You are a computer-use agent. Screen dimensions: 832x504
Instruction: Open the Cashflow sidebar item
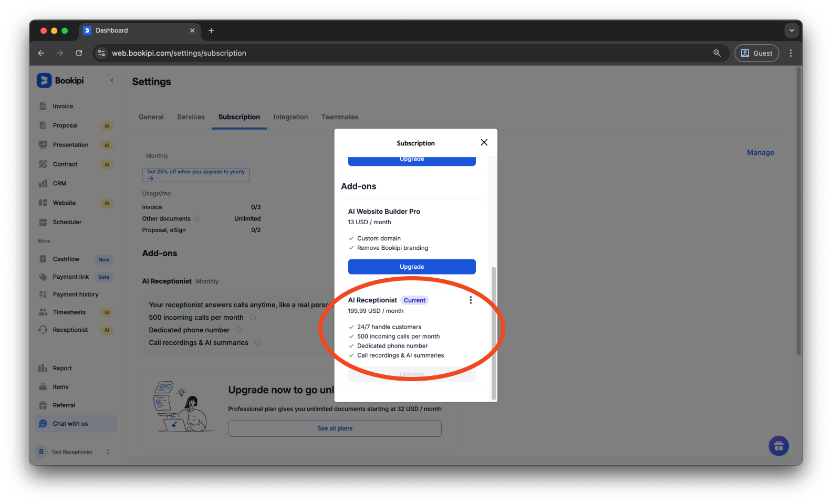point(76,259)
